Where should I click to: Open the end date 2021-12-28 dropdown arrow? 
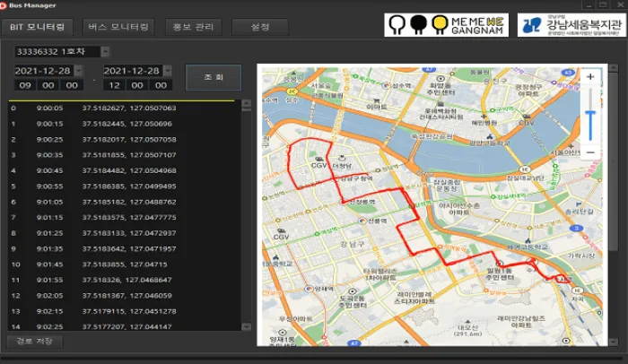(168, 71)
